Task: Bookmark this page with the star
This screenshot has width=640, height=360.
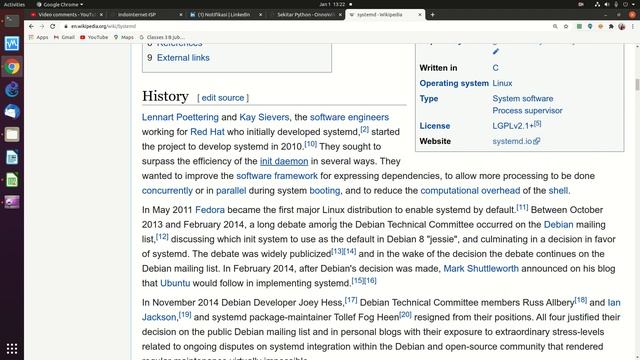Action: (566, 26)
